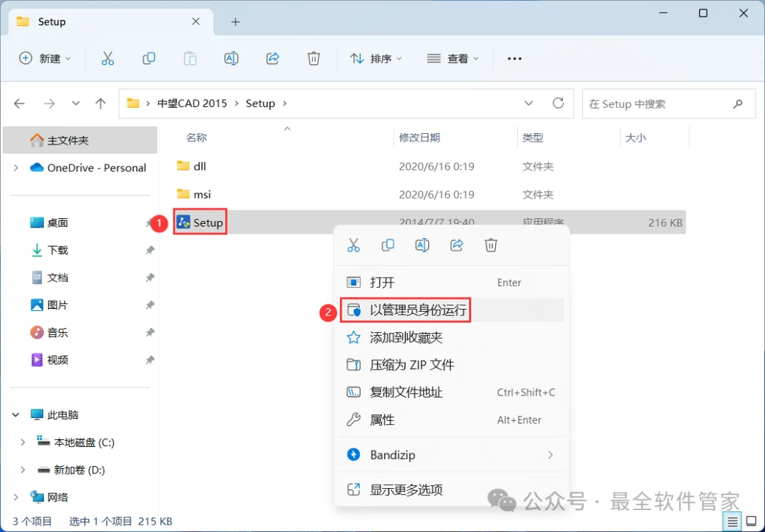Screen dimensions: 765x532
Task: Go back with the left arrow
Action: point(19,103)
